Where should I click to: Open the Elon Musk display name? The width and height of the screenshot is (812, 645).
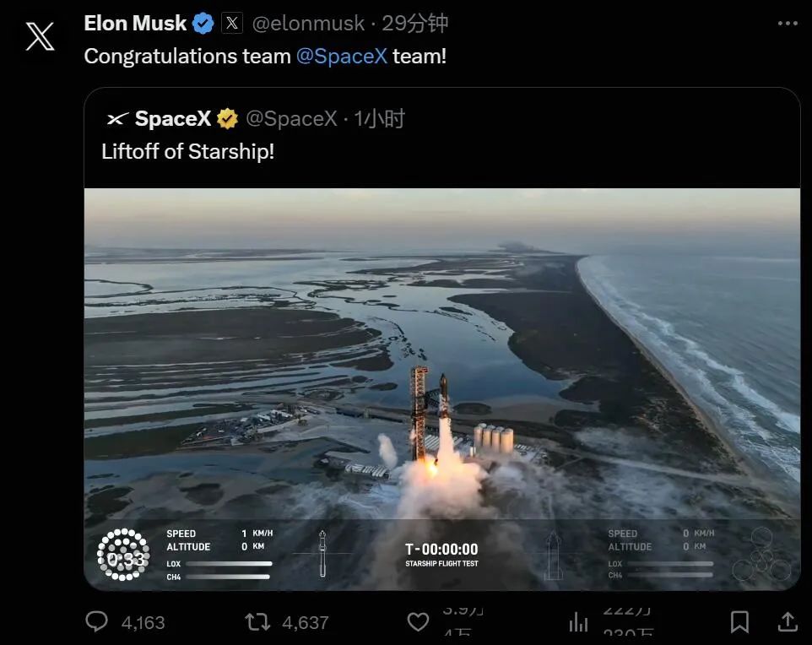tap(135, 24)
